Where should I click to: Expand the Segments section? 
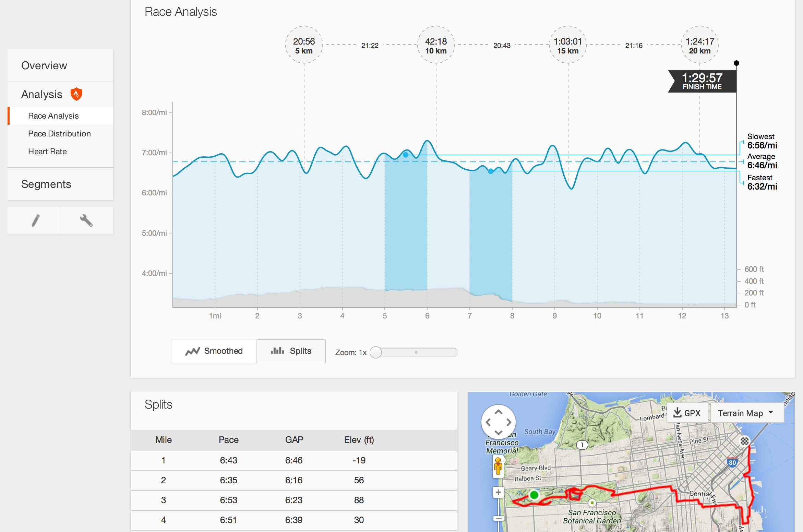click(x=46, y=184)
